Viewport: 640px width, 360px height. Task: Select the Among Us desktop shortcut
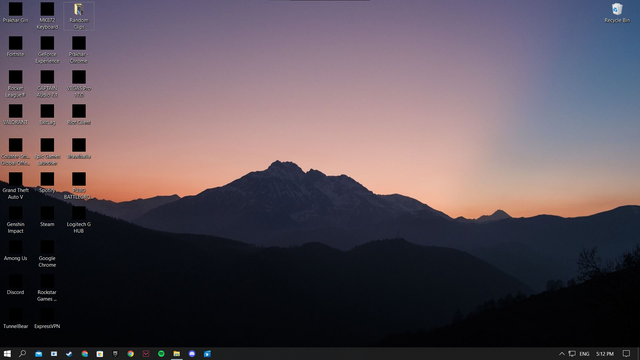click(x=16, y=251)
